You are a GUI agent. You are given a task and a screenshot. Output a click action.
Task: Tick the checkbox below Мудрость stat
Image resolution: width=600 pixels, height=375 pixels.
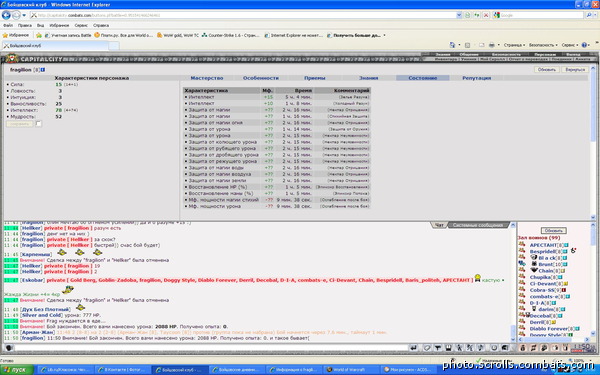[x=39, y=124]
